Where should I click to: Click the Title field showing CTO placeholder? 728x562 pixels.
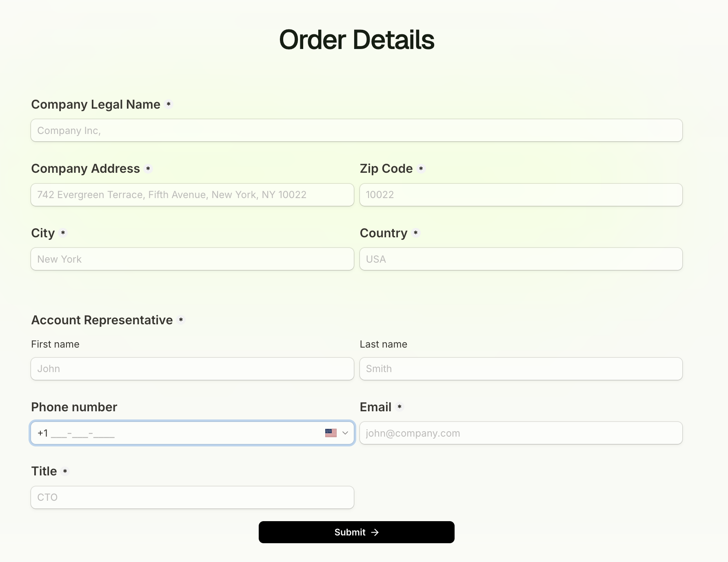pos(192,497)
